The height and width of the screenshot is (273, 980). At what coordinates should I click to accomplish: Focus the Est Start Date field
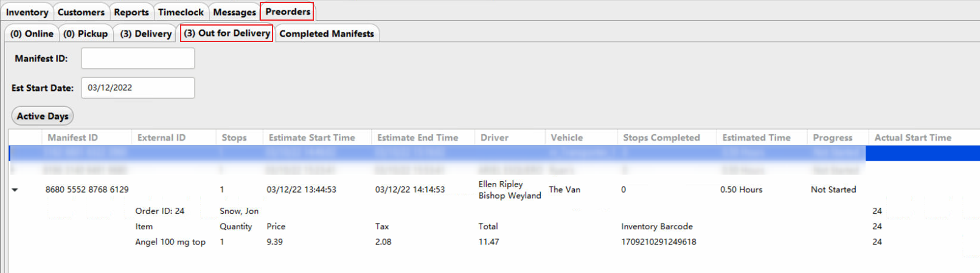(138, 88)
